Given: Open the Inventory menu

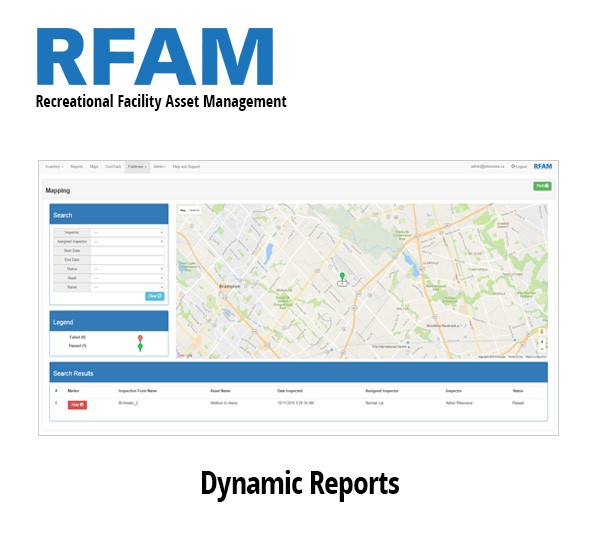Looking at the screenshot, I should (x=54, y=166).
